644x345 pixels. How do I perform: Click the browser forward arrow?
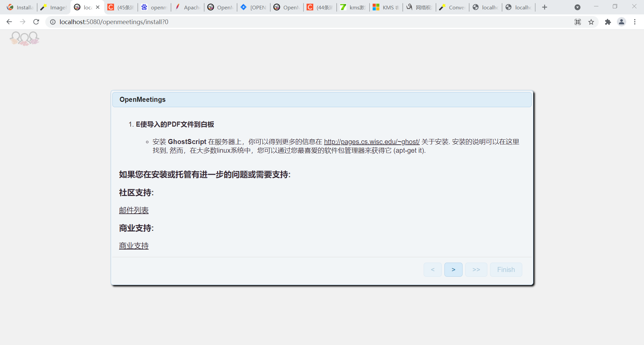[22, 22]
